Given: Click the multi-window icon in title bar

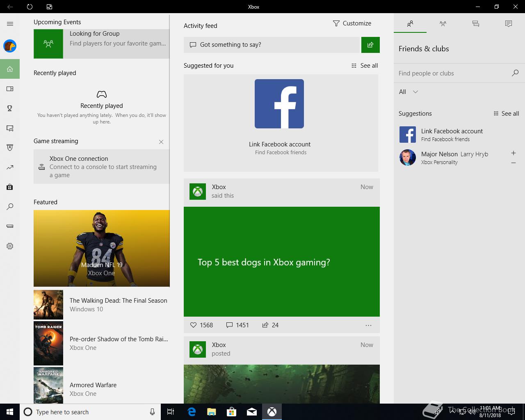Looking at the screenshot, I should (x=49, y=7).
